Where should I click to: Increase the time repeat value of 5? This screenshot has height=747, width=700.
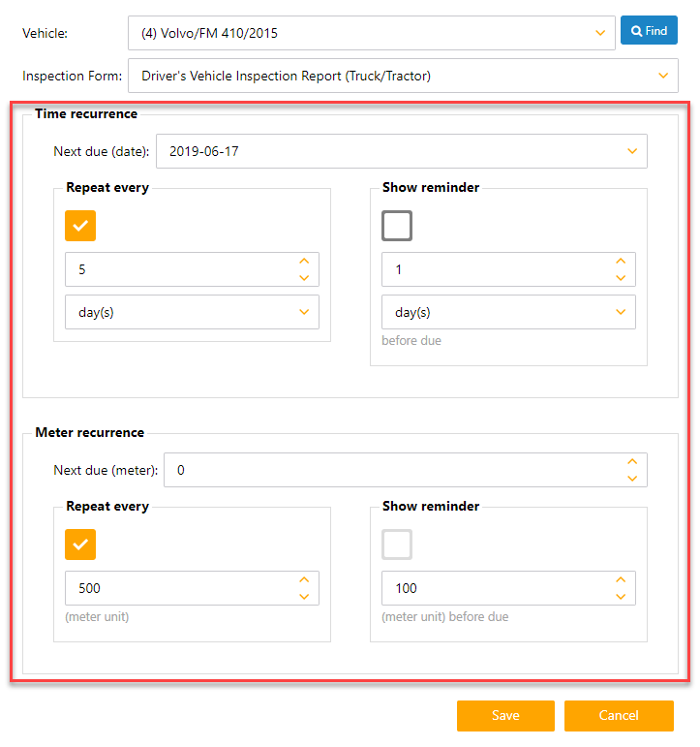[x=304, y=261]
